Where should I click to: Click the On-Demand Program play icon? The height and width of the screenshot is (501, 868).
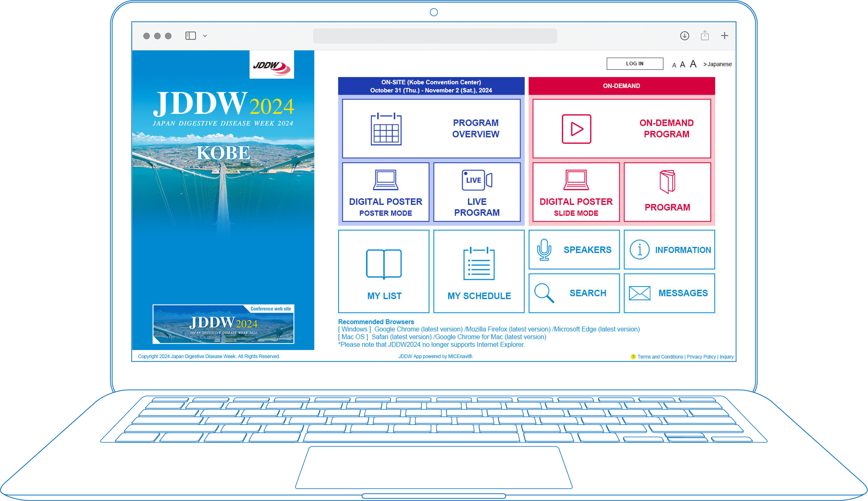point(577,129)
